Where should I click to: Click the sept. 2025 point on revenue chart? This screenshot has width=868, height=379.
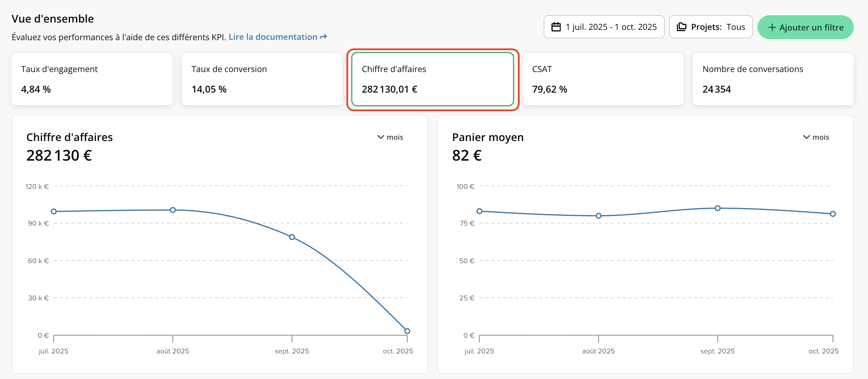coord(292,237)
